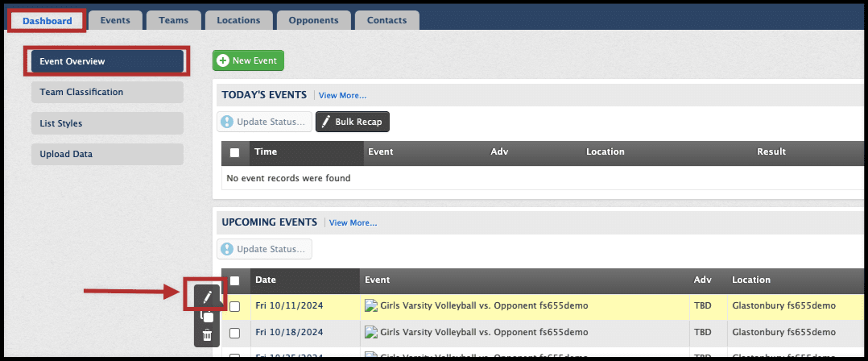The image size is (868, 361).
Task: Click the trash delete icon in the row popup
Action: 207,335
